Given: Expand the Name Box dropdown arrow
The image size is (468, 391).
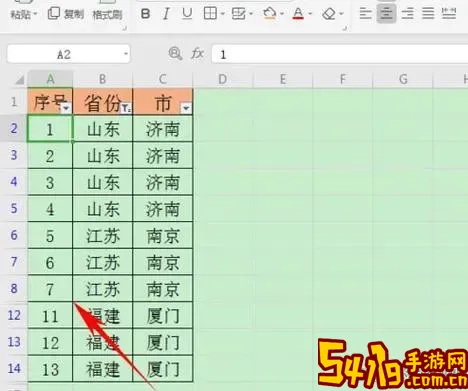Looking at the screenshot, I should tap(126, 54).
